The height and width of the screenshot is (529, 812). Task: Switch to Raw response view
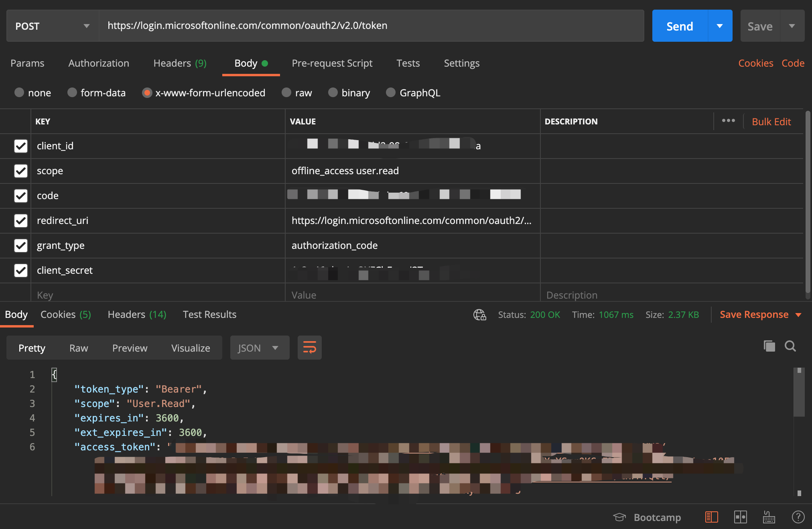tap(79, 348)
